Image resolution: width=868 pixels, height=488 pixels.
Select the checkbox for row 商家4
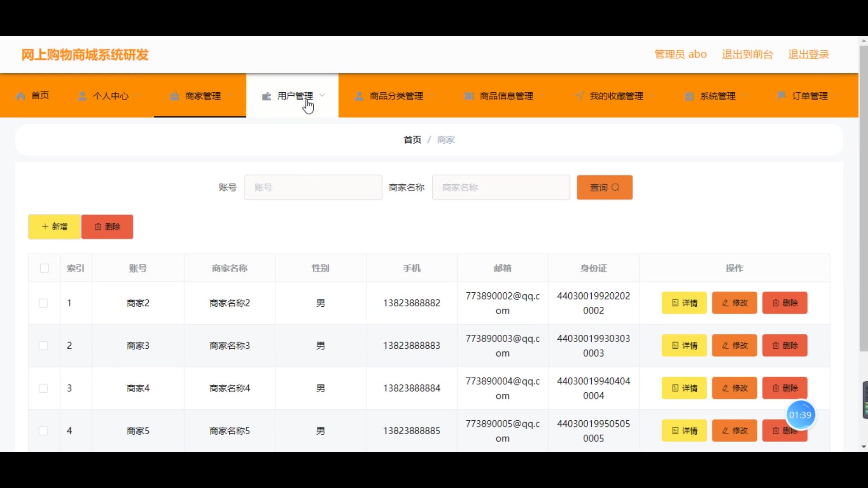[43, 388]
